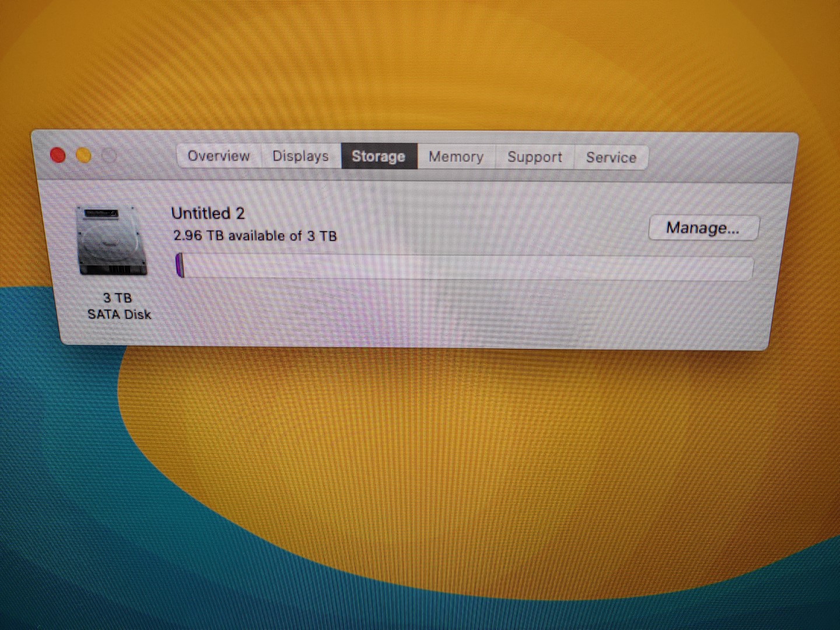840x630 pixels.
Task: Switch to the Memory tab
Action: [456, 157]
